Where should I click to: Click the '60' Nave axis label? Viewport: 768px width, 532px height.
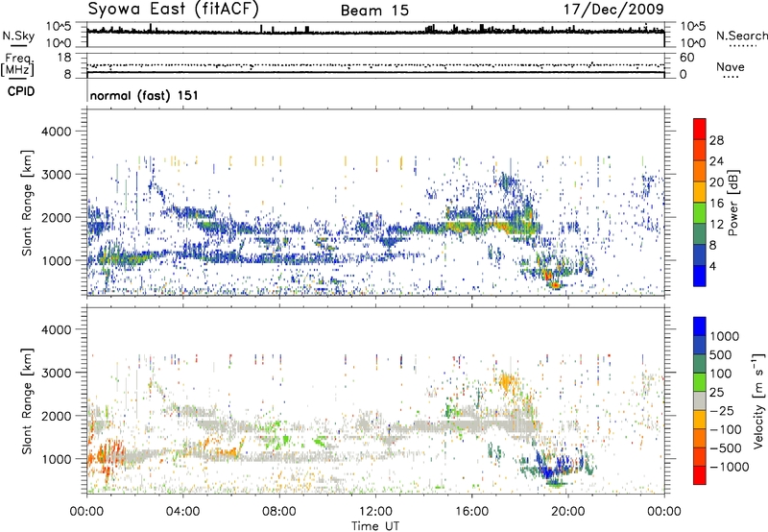click(686, 58)
